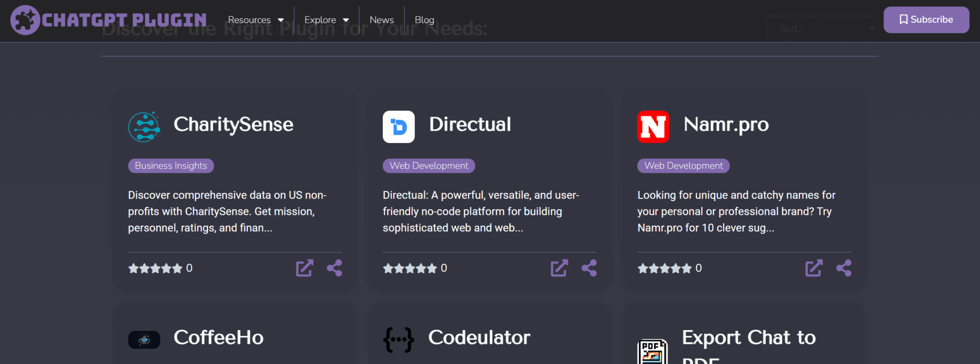Share the Directual plugin

click(589, 268)
